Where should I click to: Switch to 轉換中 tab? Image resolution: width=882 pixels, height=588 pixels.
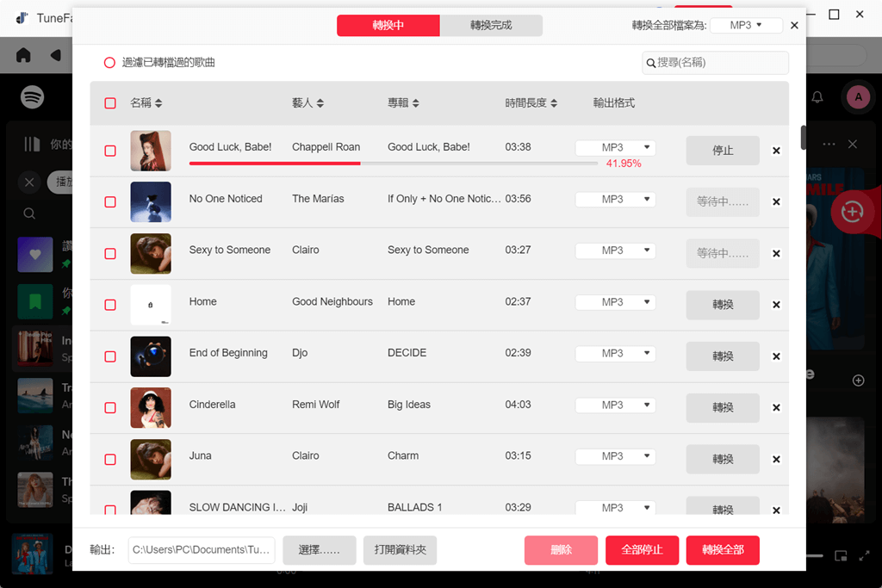388,25
